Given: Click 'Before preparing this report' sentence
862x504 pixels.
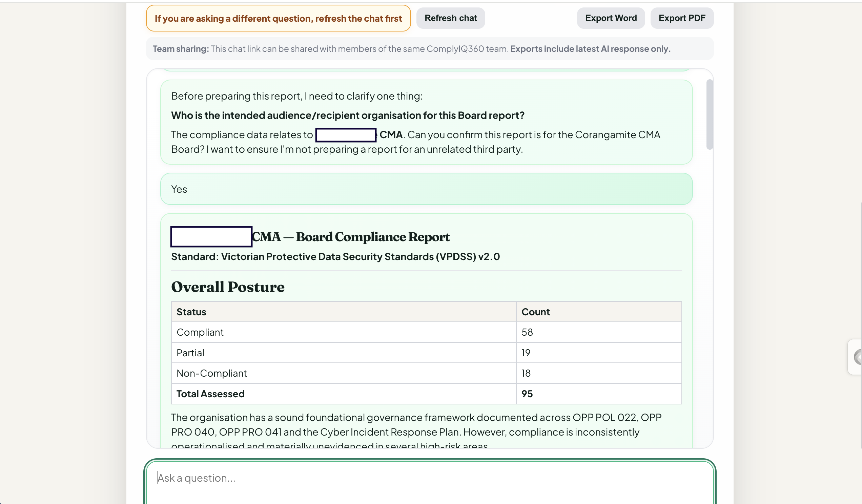Looking at the screenshot, I should [296, 97].
